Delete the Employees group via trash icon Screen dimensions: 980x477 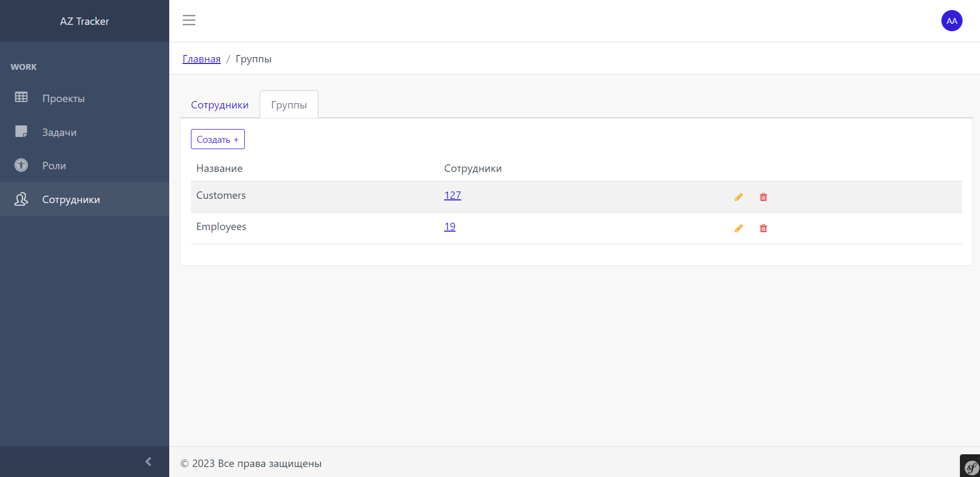tap(763, 228)
